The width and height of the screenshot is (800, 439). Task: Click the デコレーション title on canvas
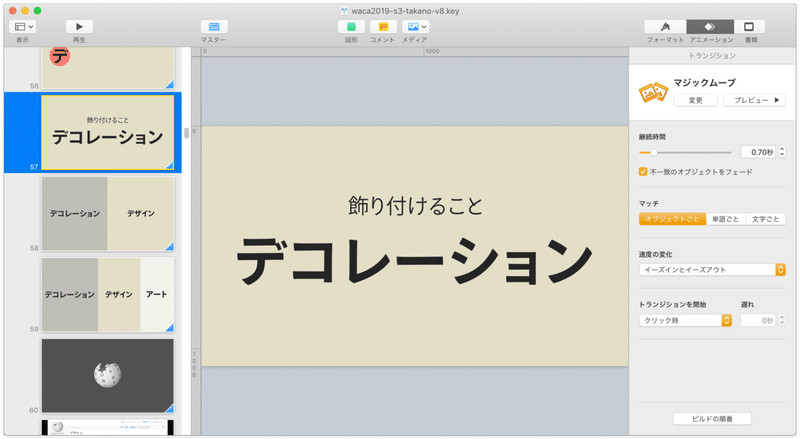[x=414, y=260]
